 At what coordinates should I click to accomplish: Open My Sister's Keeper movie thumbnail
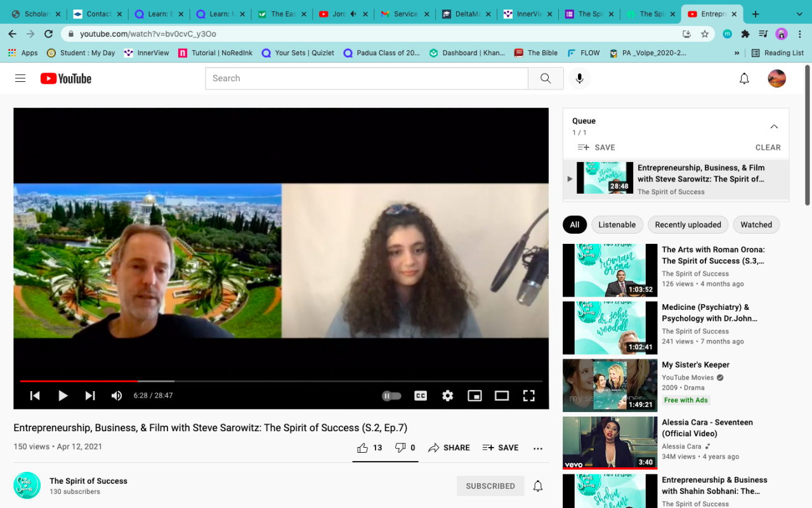[610, 385]
